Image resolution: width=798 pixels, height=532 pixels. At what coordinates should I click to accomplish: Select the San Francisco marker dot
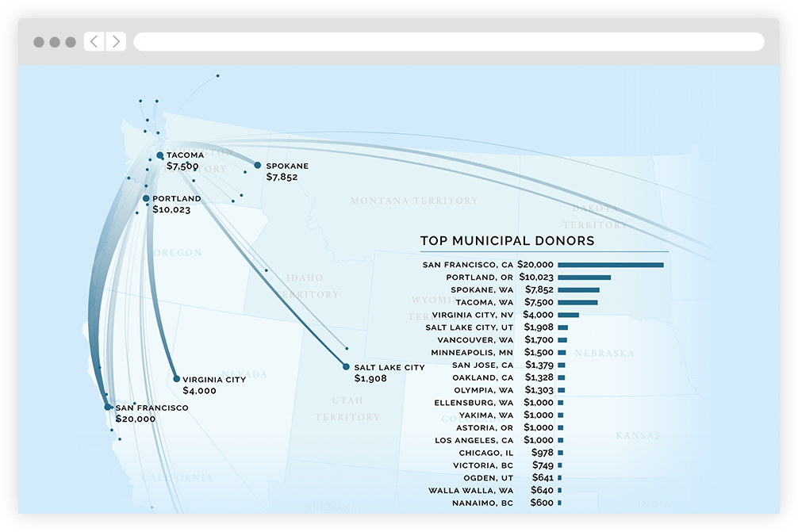tap(107, 407)
